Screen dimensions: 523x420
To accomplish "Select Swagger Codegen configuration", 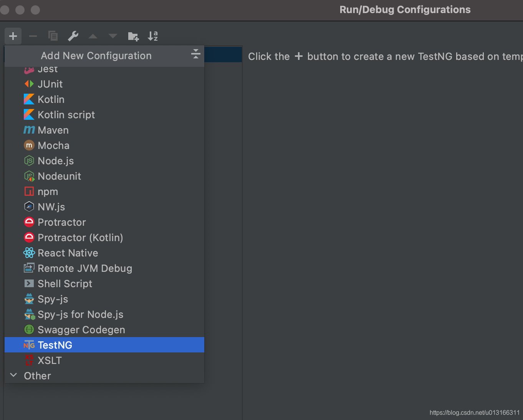I will tap(104, 329).
